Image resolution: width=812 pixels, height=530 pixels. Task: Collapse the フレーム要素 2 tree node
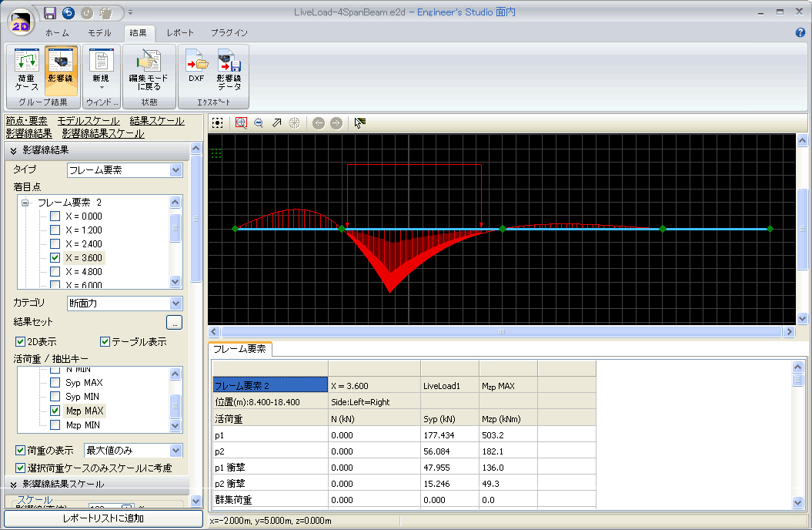25,203
